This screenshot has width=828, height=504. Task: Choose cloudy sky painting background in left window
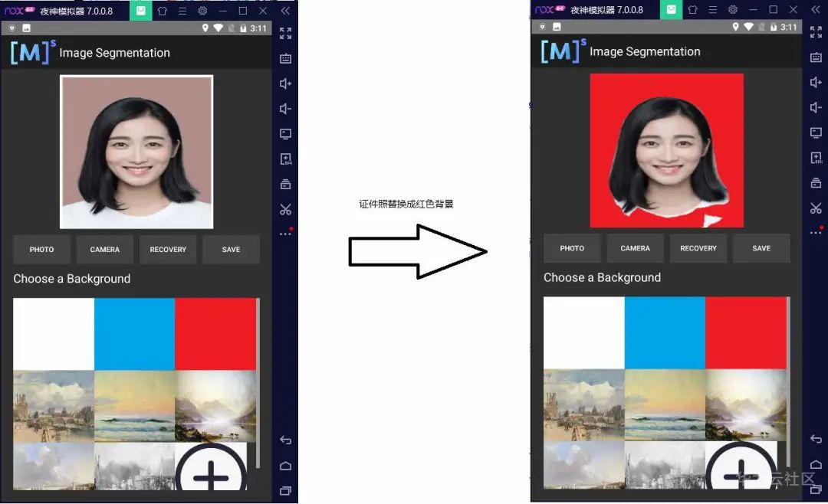pos(54,466)
